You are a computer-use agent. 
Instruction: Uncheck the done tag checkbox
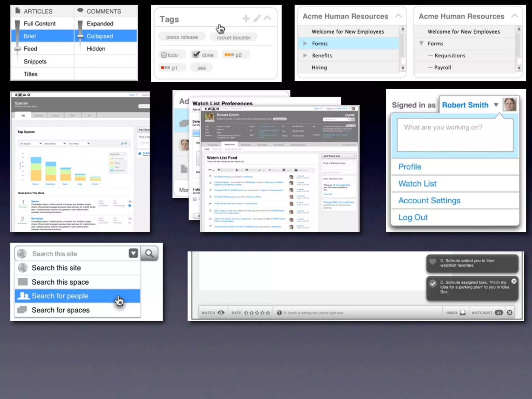(196, 55)
